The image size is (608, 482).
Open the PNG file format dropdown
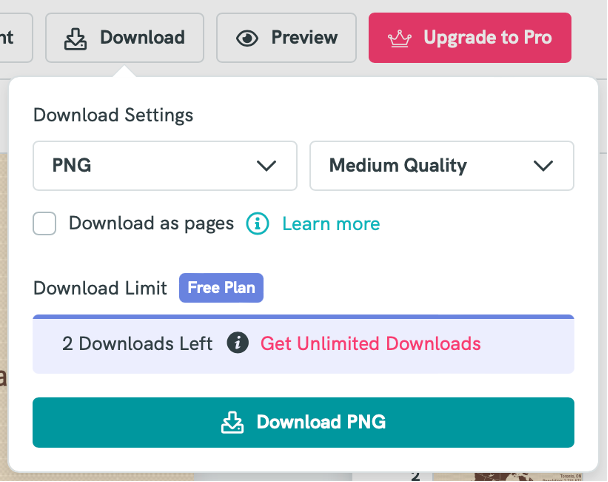[x=165, y=166]
